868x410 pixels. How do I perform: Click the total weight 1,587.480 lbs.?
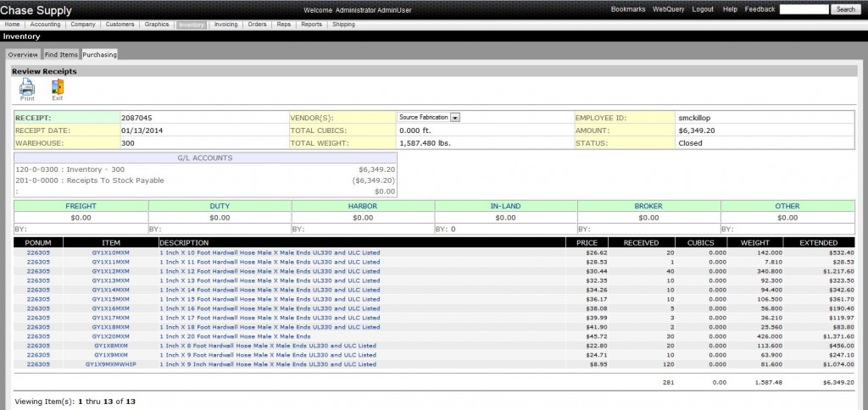point(425,143)
